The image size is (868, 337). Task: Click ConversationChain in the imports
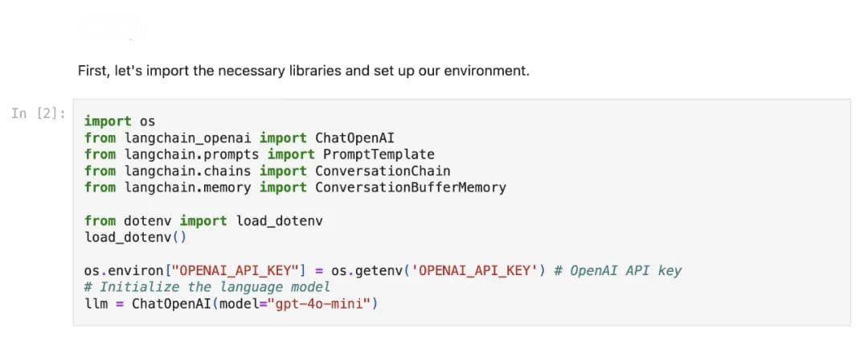[x=383, y=171]
